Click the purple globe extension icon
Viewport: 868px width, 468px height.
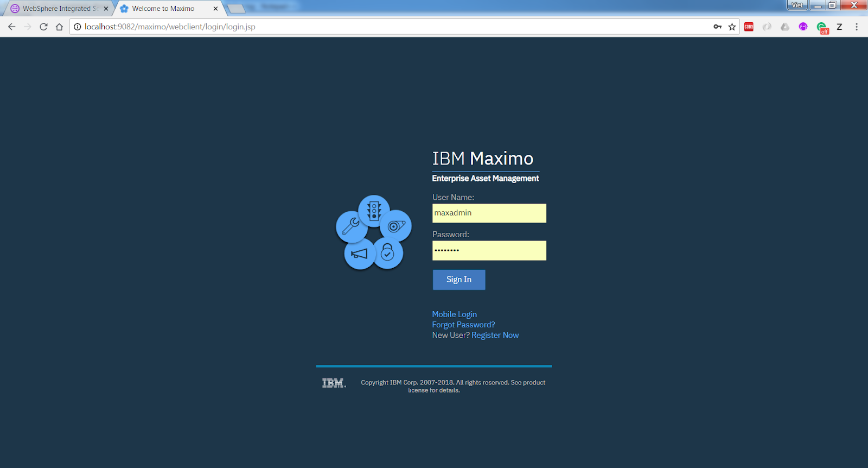point(803,27)
